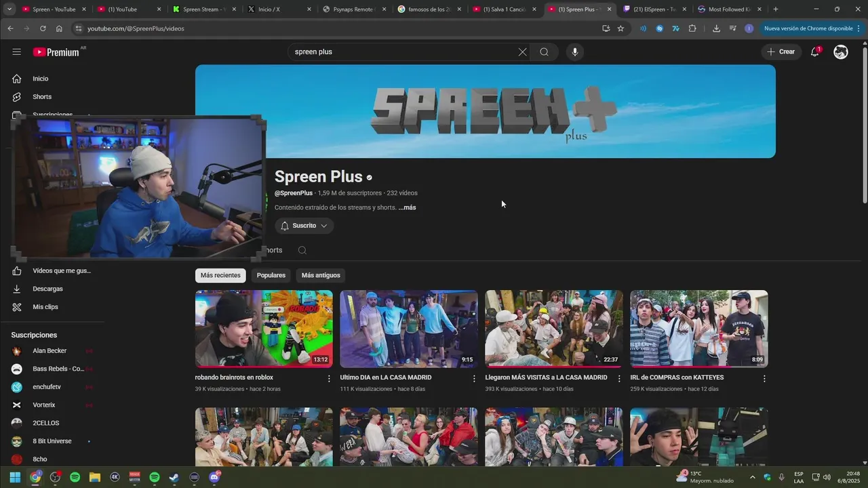
Task: Open Mis clips in the sidebar
Action: pyautogui.click(x=45, y=307)
